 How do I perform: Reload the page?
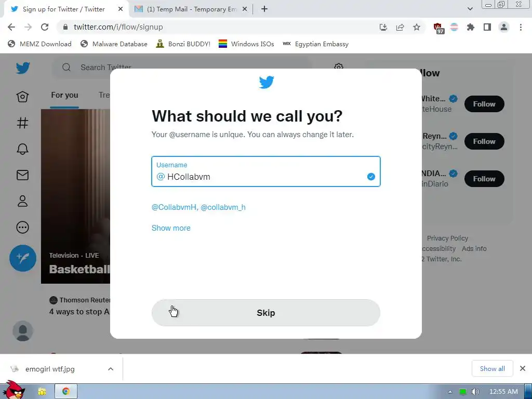tap(45, 27)
